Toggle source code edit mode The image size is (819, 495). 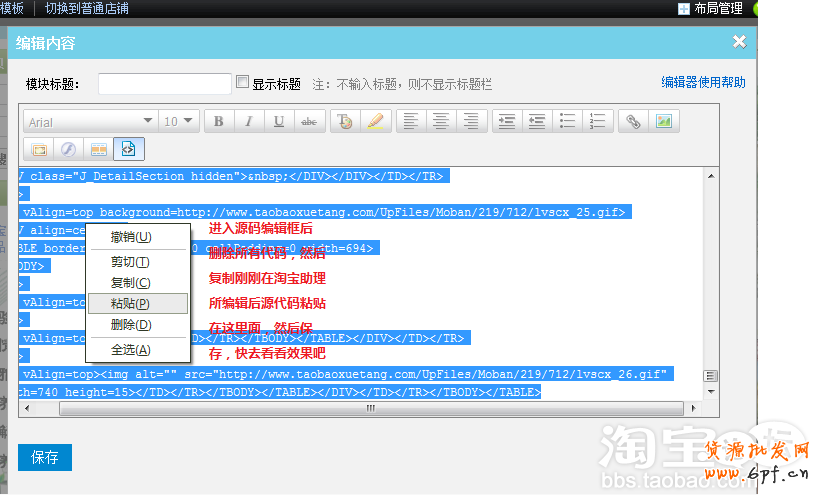pos(129,149)
